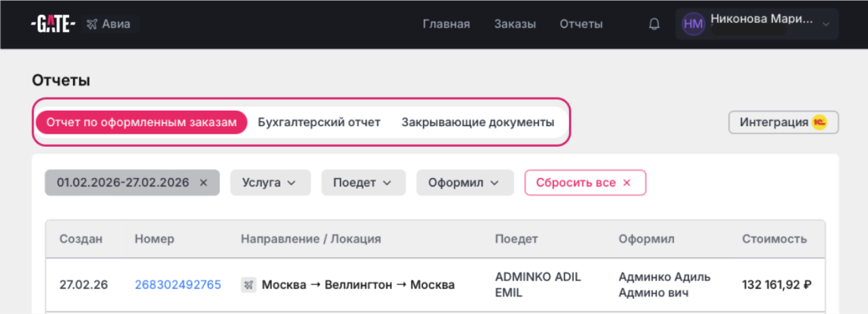Open the Оформил filter dropdown
The width and height of the screenshot is (868, 314).
[464, 183]
